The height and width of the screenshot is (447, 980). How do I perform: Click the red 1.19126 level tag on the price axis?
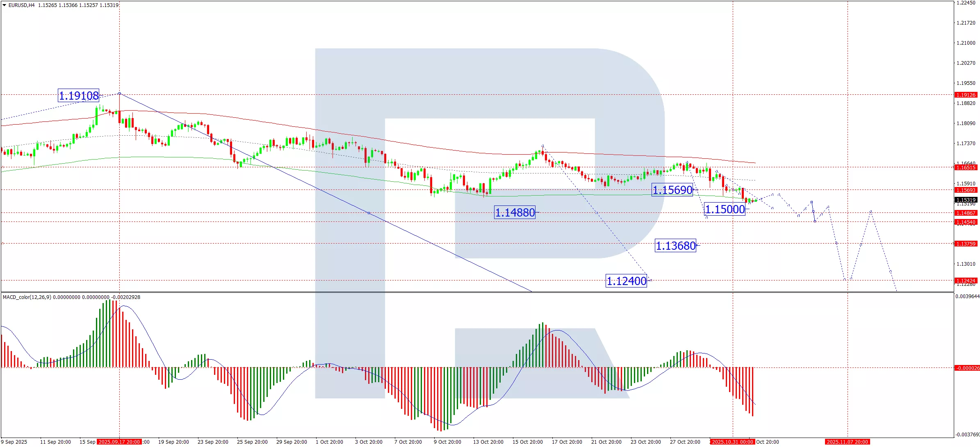coord(966,95)
